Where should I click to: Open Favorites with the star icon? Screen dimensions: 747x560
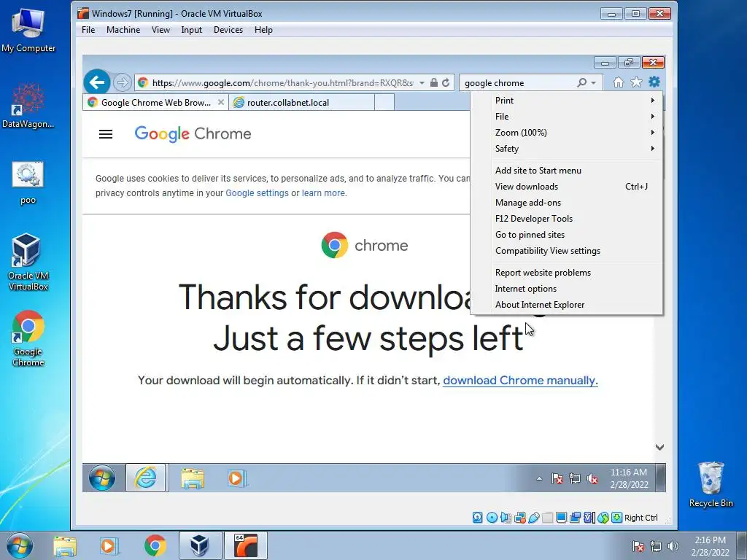point(636,82)
